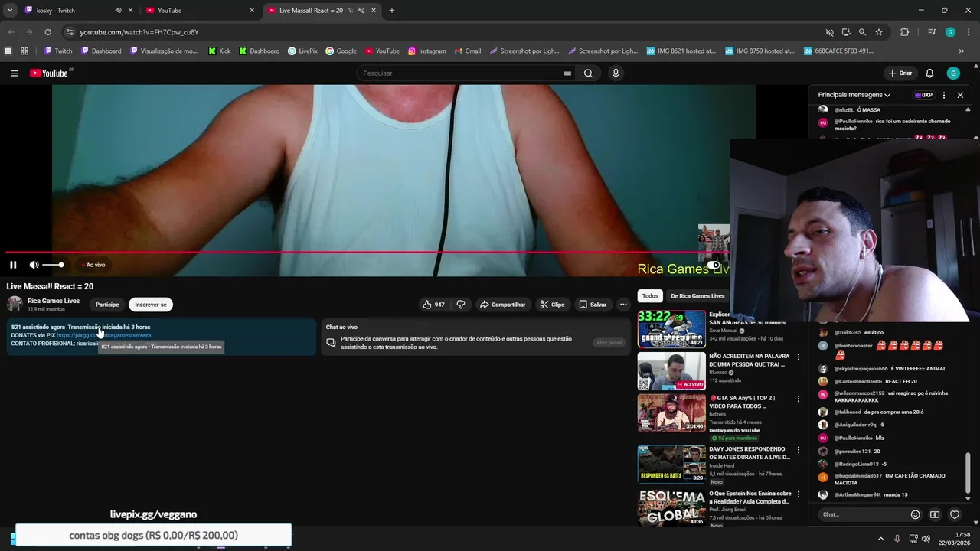
Task: Close the live chat panel
Action: tap(960, 95)
